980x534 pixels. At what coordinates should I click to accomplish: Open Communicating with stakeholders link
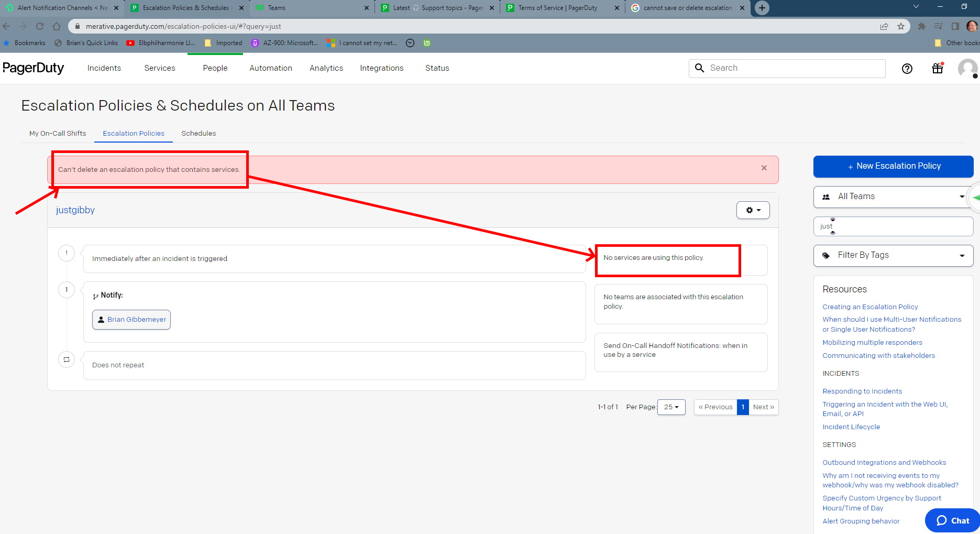point(878,356)
